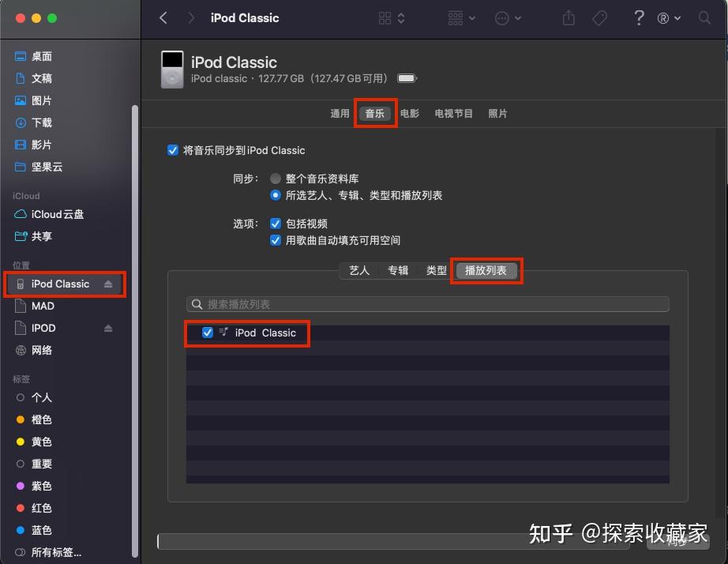The image size is (728, 564).
Task: Eject the iPod Classic from the sidebar
Action: point(107,284)
